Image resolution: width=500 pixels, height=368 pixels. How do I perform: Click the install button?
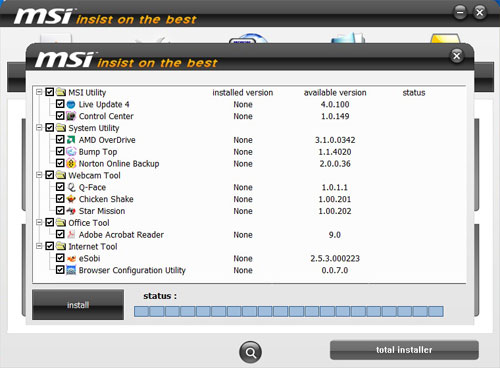[x=78, y=305]
